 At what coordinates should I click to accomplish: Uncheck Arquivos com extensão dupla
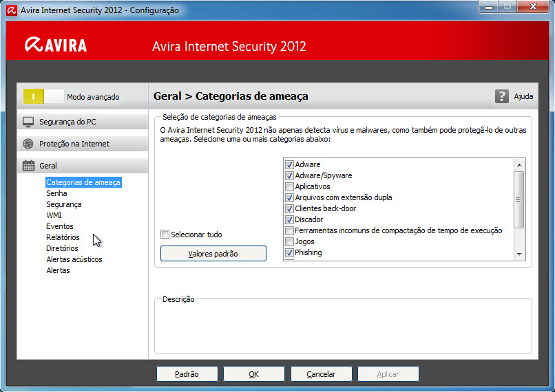[x=289, y=197]
